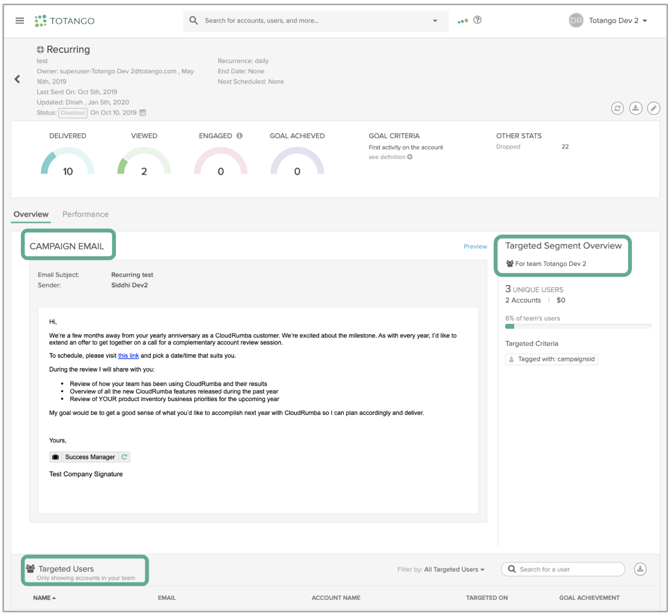
Task: Click the ENGAGED gauge showing 0
Action: coord(221,162)
